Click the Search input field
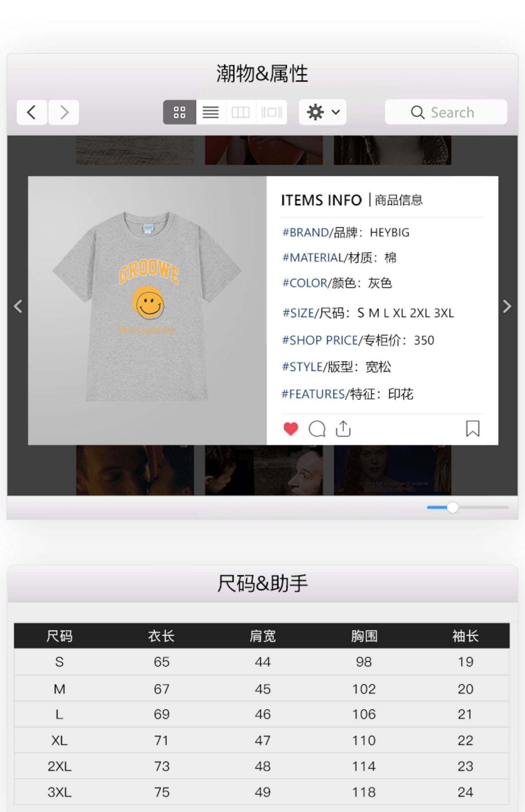Image resolution: width=525 pixels, height=812 pixels. point(446,112)
